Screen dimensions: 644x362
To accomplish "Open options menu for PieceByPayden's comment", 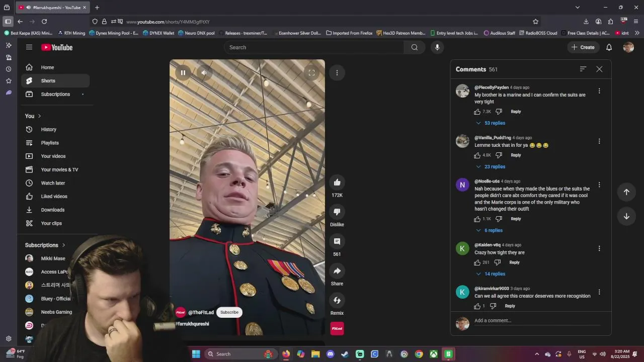I will point(599,91).
